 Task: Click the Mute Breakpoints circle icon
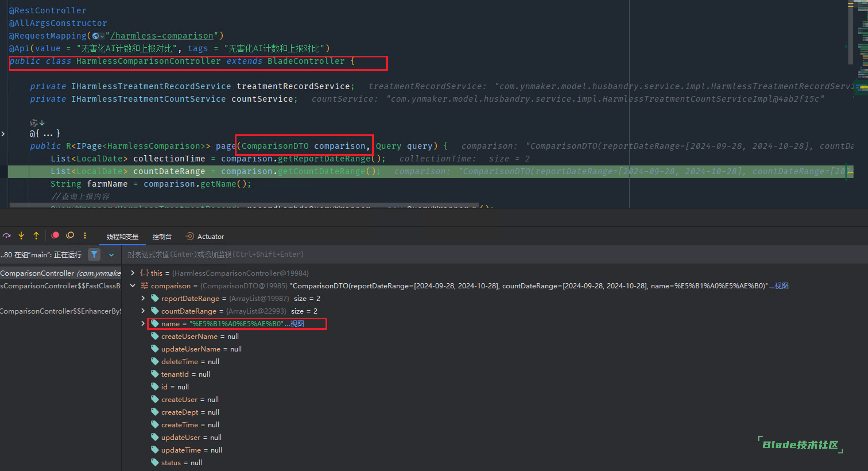[x=70, y=235]
